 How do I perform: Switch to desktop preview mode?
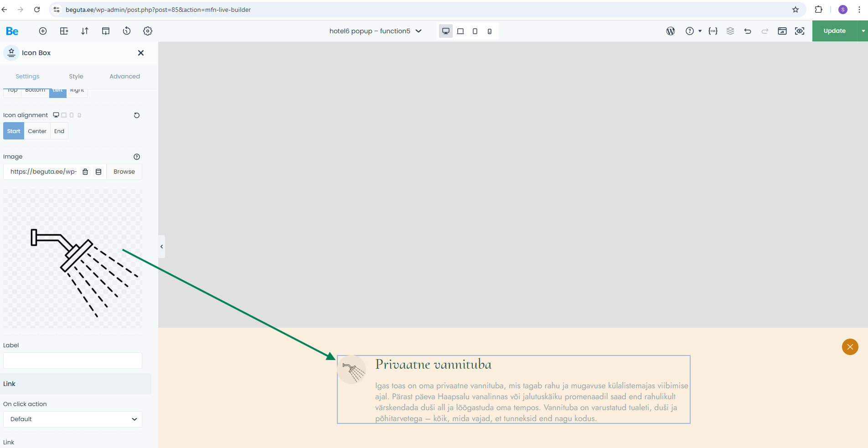446,31
